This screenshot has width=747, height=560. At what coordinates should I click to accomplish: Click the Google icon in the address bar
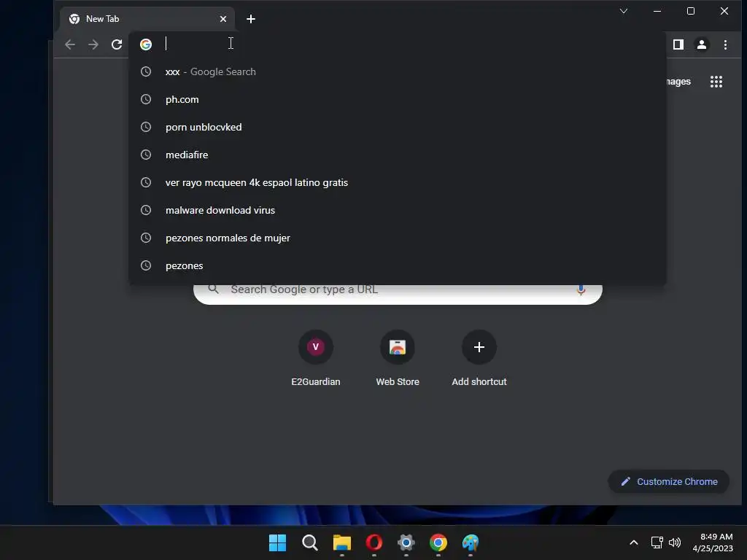(x=146, y=44)
